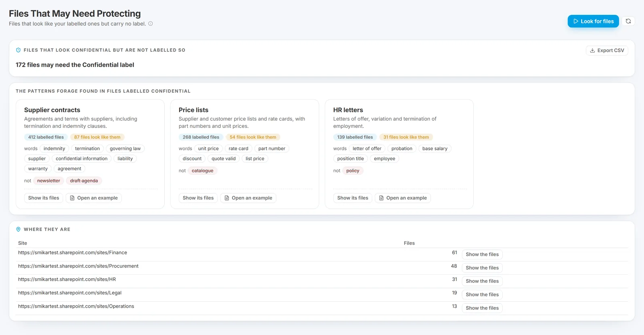Screen dimensions: 644x335
Task: Click the excluded 'newsletter' chip
Action: coord(49,181)
